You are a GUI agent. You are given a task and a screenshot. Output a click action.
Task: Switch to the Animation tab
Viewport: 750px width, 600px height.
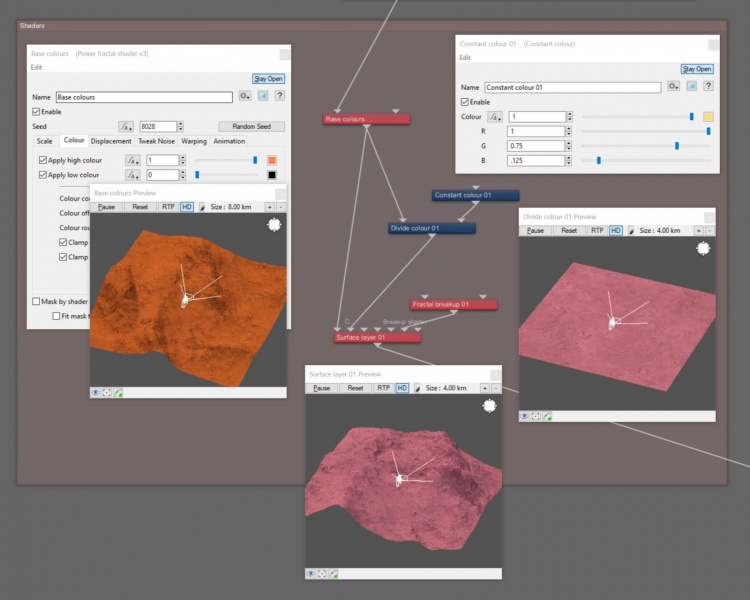point(229,141)
